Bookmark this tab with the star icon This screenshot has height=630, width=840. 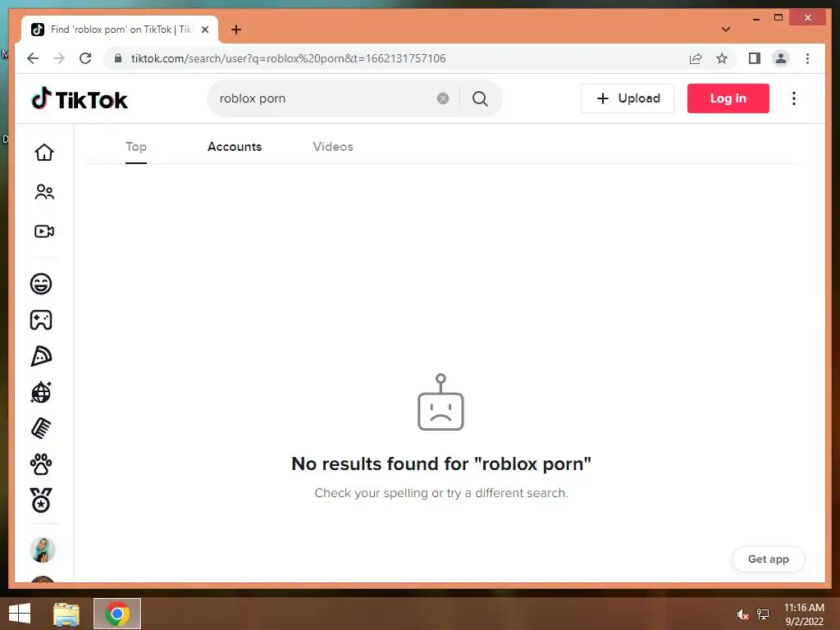pos(722,58)
